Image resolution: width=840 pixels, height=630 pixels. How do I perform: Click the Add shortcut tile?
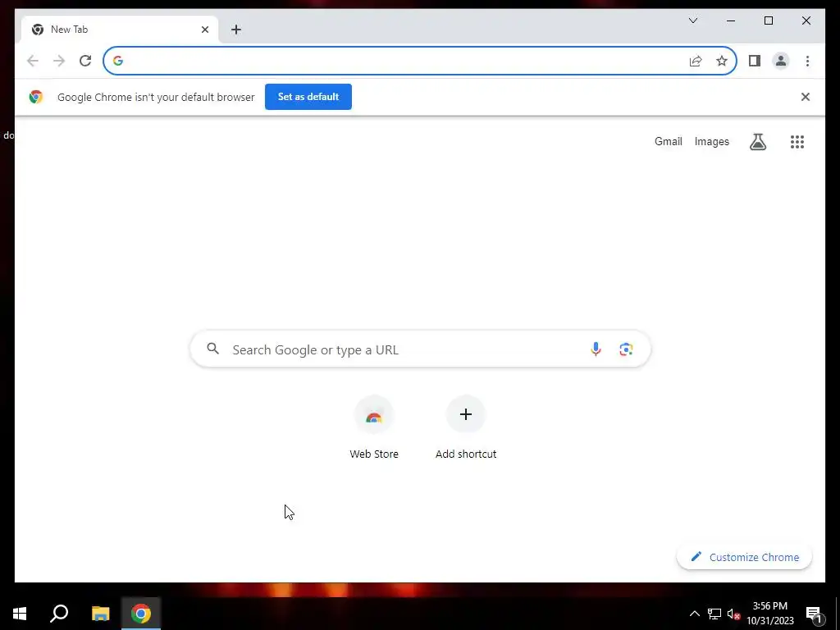pos(466,427)
